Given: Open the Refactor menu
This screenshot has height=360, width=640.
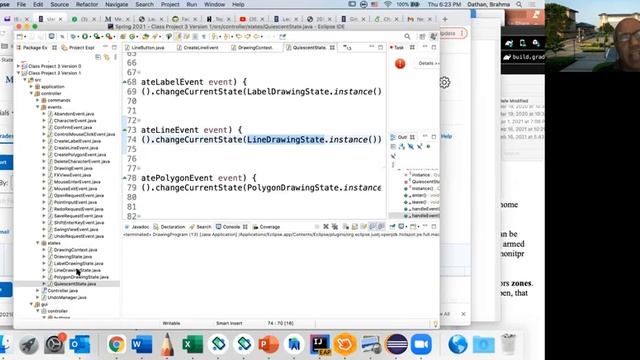Looking at the screenshot, I should pos(87,4).
